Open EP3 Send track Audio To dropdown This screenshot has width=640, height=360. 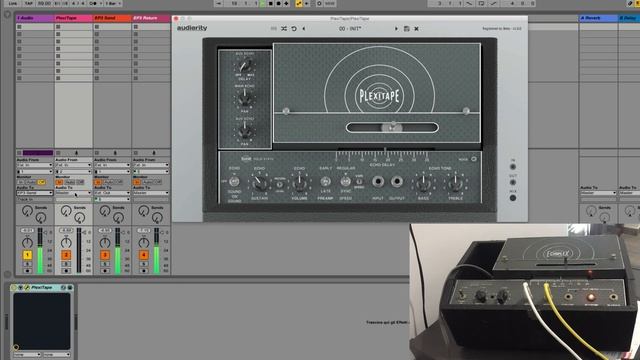pos(112,193)
